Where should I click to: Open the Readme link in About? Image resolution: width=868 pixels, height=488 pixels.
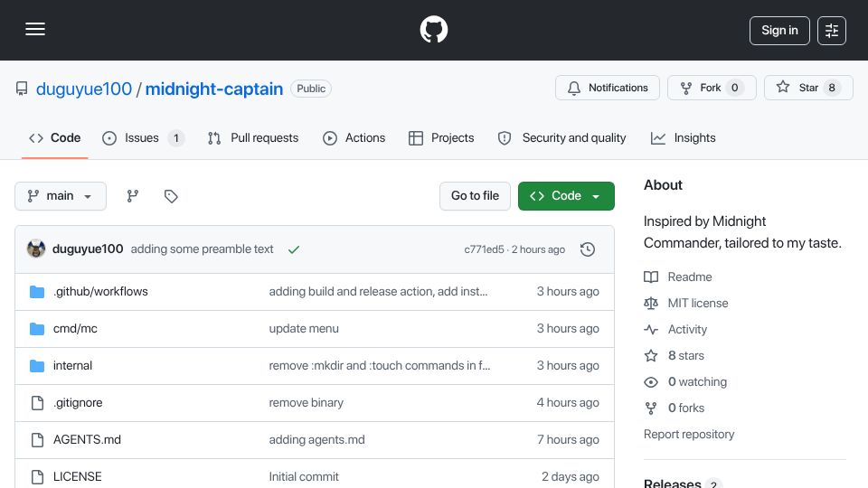coord(678,277)
